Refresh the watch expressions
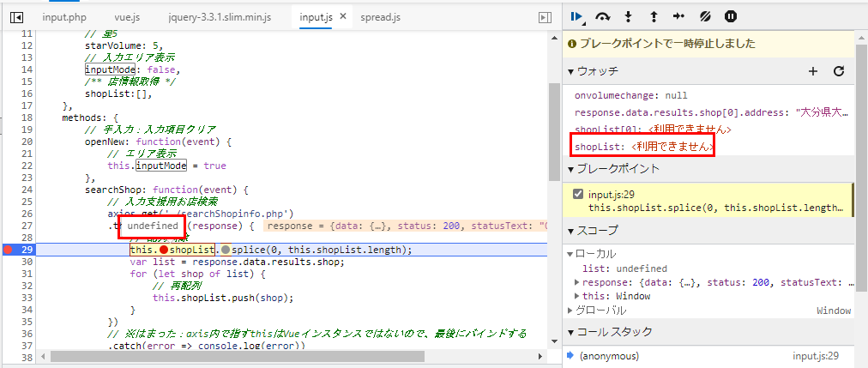This screenshot has width=868, height=368. [x=839, y=71]
